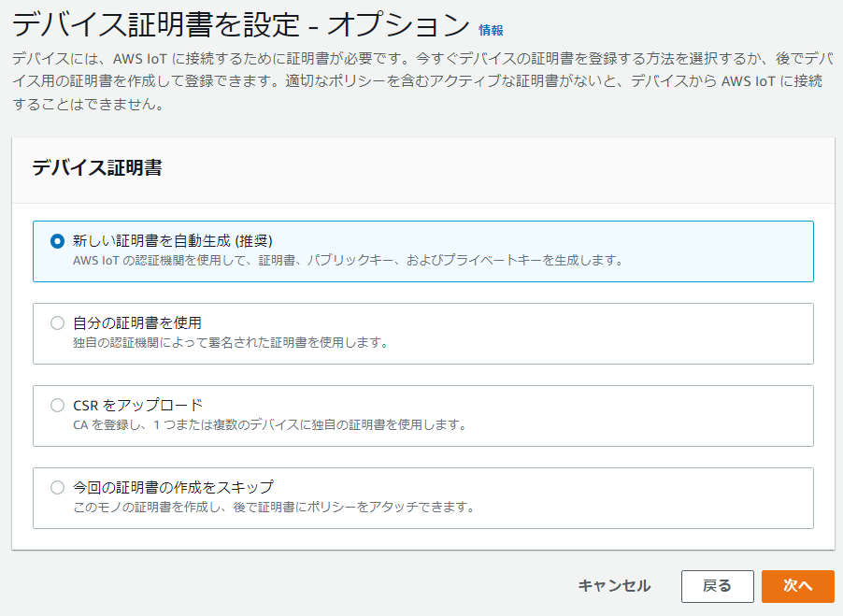
Task: Click the 独自の認証機関 description under the second option
Action: coord(229,342)
